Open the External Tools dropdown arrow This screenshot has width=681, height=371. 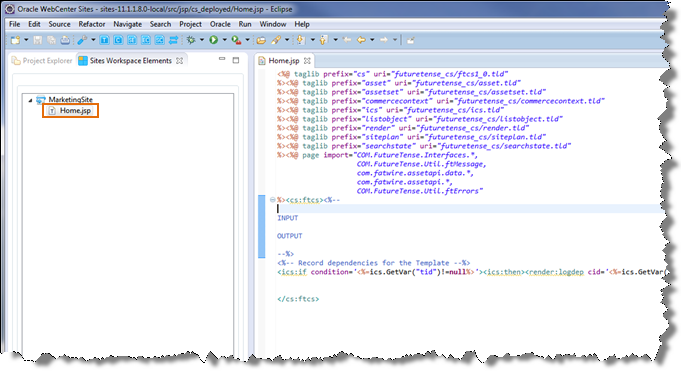tap(248, 40)
